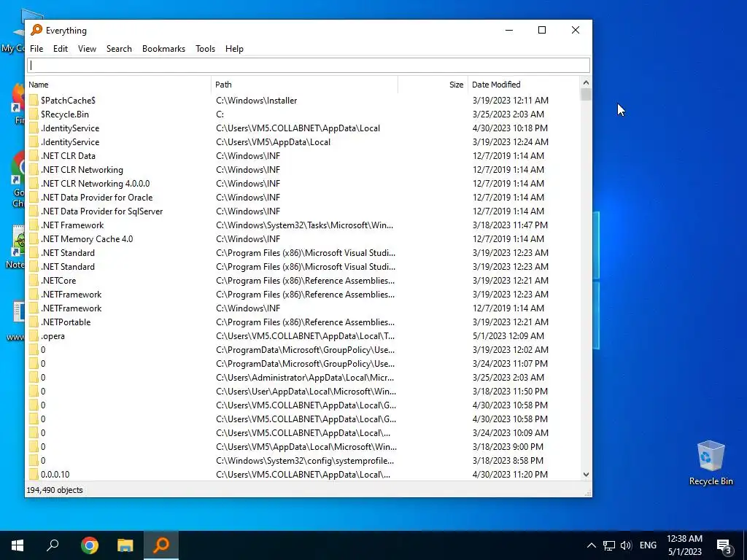Sort by Date Modified column header
Viewport: 747px width, 560px height.
(524, 85)
